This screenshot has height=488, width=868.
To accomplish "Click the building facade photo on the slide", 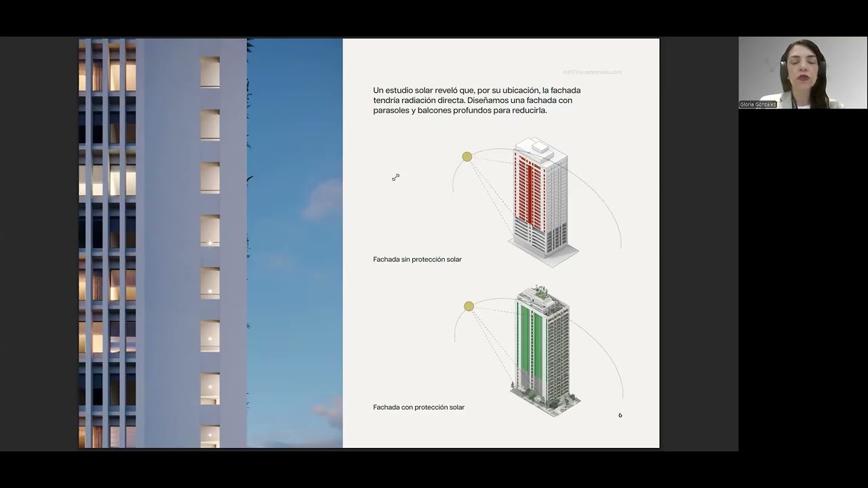I will [210, 243].
